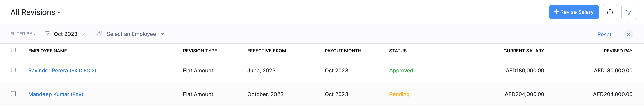The image size is (644, 108).
Task: Click the Employee Name column header
Action: click(x=48, y=51)
